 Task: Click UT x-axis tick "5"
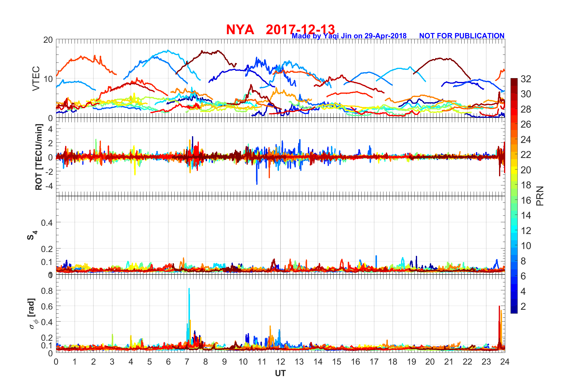[x=150, y=362]
